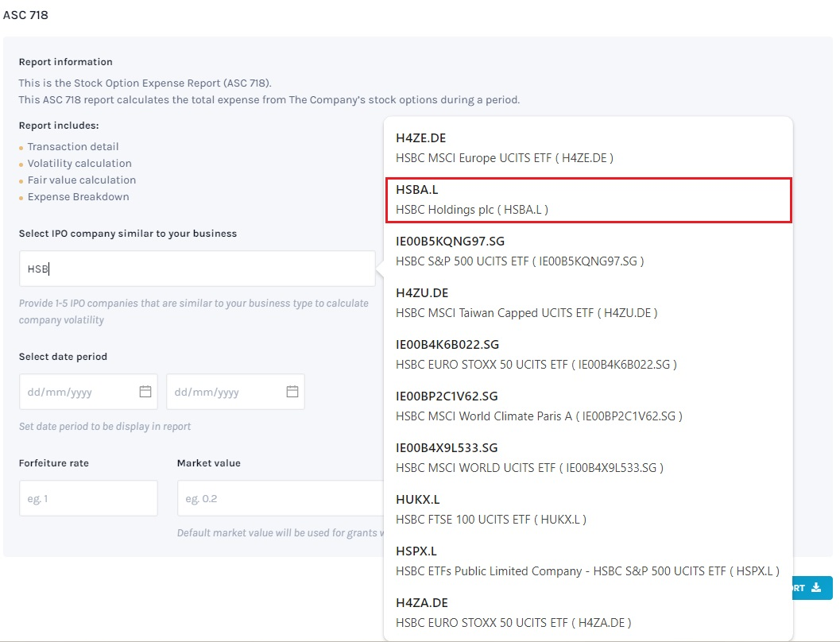Choose HSBA.L HSBC Holdings plc suggestion

[x=588, y=199]
